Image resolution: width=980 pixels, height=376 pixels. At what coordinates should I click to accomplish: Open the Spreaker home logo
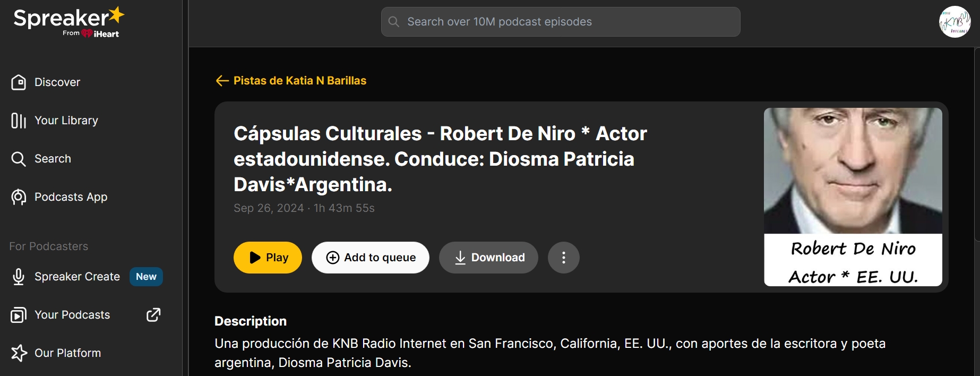click(69, 22)
